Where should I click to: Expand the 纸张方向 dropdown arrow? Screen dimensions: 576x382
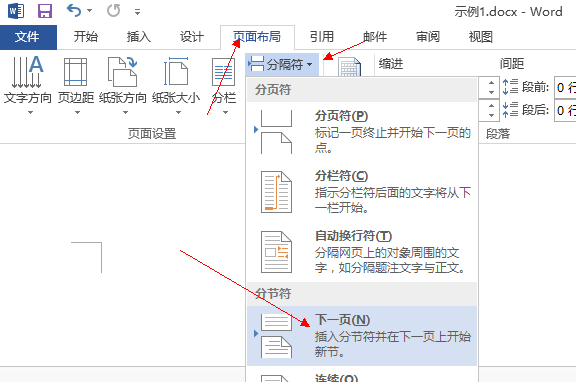[125, 112]
